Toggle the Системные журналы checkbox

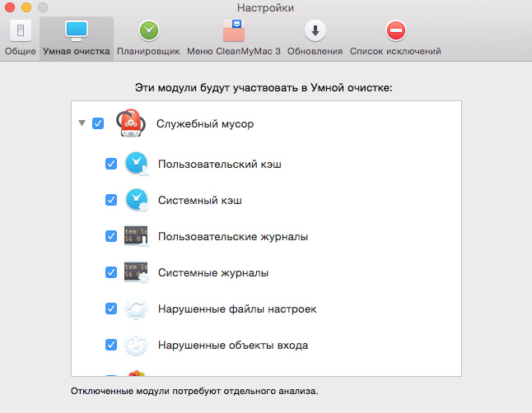[x=111, y=272]
